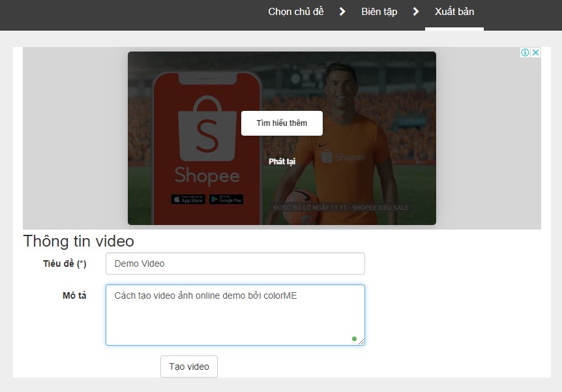Click the Thông tin video heading
The height and width of the screenshot is (392, 562).
78,241
